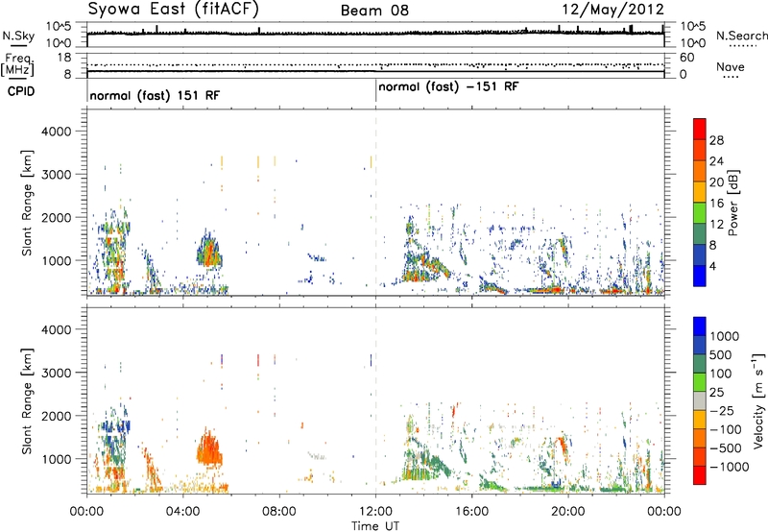Click the "12:00" time tick label
The width and height of the screenshot is (768, 532).
375,512
